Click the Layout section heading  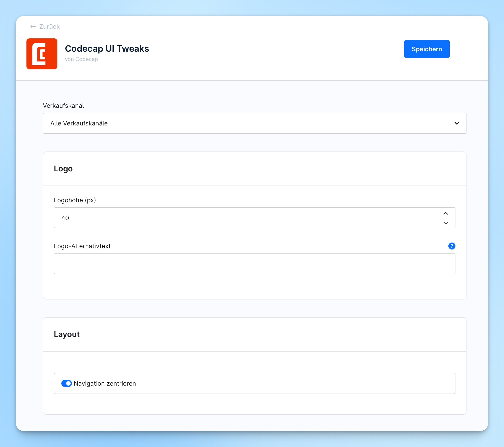coord(67,334)
